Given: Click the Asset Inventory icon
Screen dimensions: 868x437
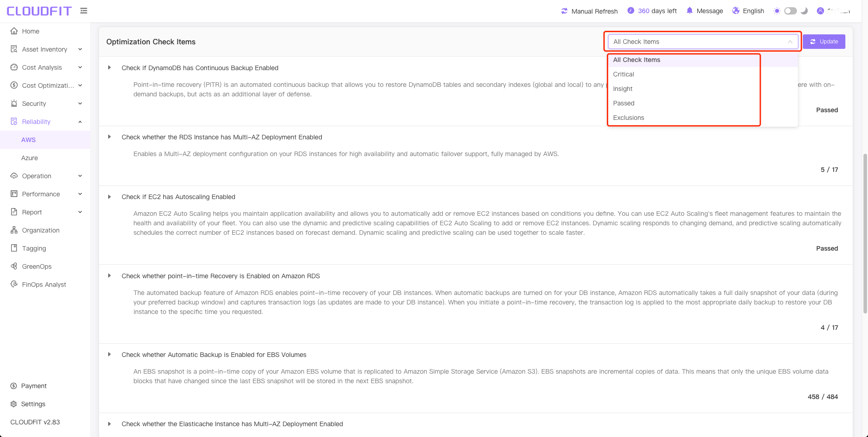Looking at the screenshot, I should [14, 49].
